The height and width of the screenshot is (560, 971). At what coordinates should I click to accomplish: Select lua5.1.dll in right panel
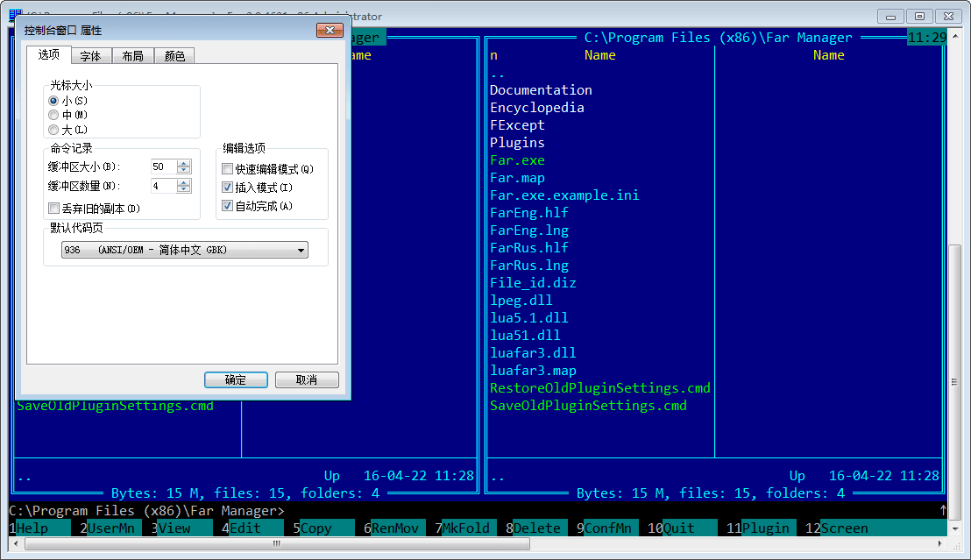[528, 318]
